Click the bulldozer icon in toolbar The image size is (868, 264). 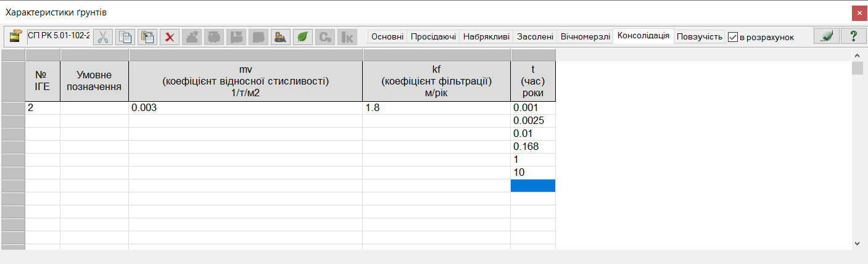click(x=281, y=37)
